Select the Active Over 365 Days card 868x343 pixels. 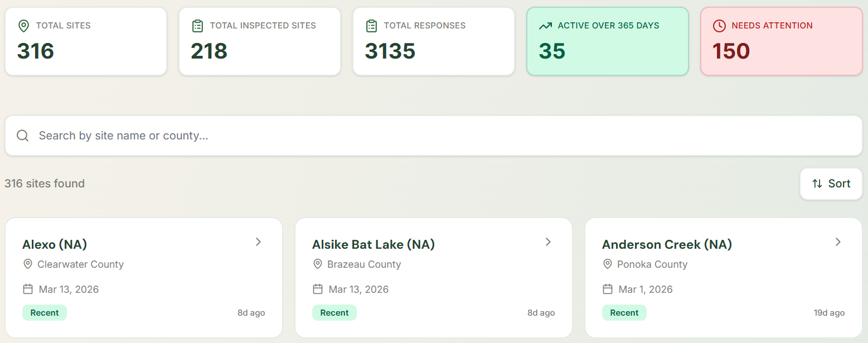coord(607,41)
